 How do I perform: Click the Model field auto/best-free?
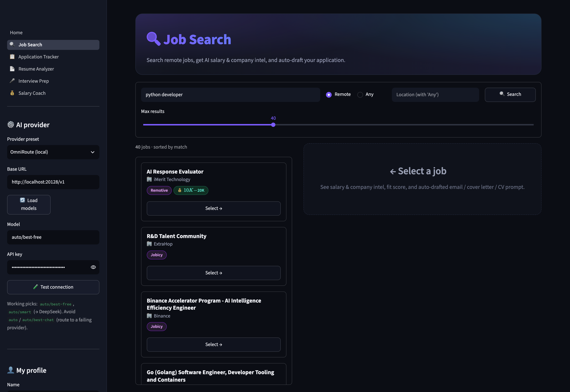click(53, 237)
